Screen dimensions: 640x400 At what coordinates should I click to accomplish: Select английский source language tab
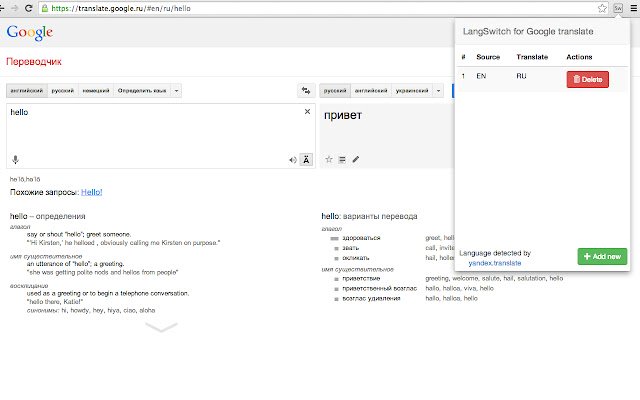tap(27, 91)
